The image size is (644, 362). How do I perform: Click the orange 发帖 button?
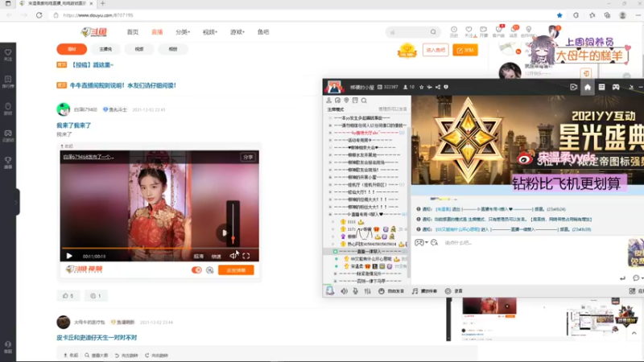pos(465,50)
